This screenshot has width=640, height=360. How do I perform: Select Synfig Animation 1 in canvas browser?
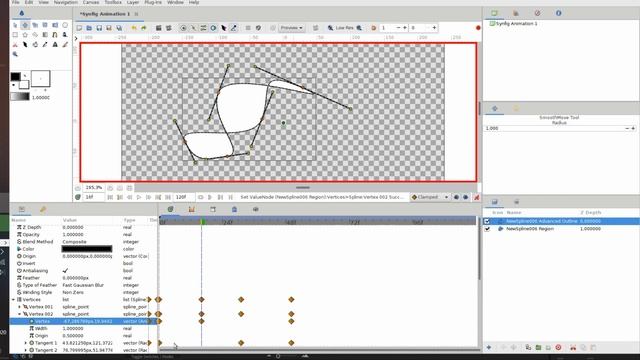click(516, 24)
